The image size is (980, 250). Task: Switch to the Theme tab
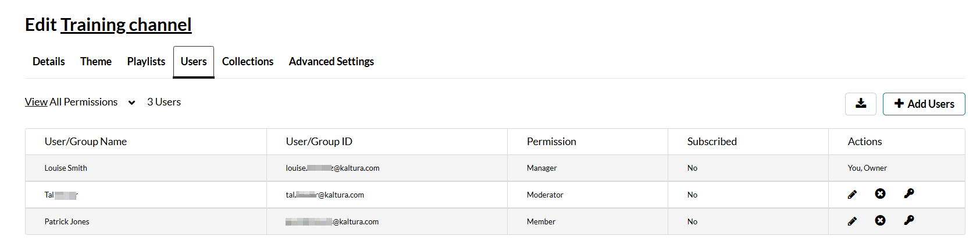tap(96, 61)
